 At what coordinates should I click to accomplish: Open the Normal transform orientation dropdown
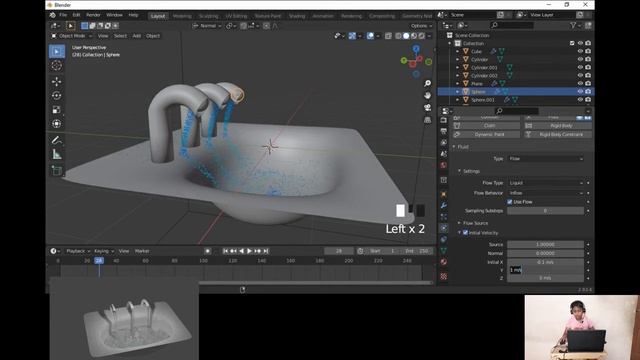[207, 26]
